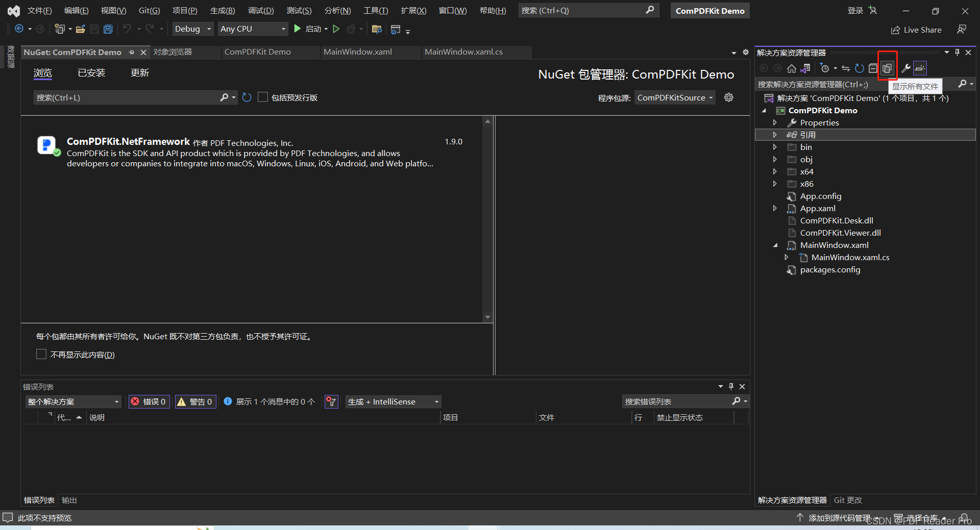Viewport: 980px width, 530px height.
Task: Start without debugging using hollow play icon
Action: 336,29
